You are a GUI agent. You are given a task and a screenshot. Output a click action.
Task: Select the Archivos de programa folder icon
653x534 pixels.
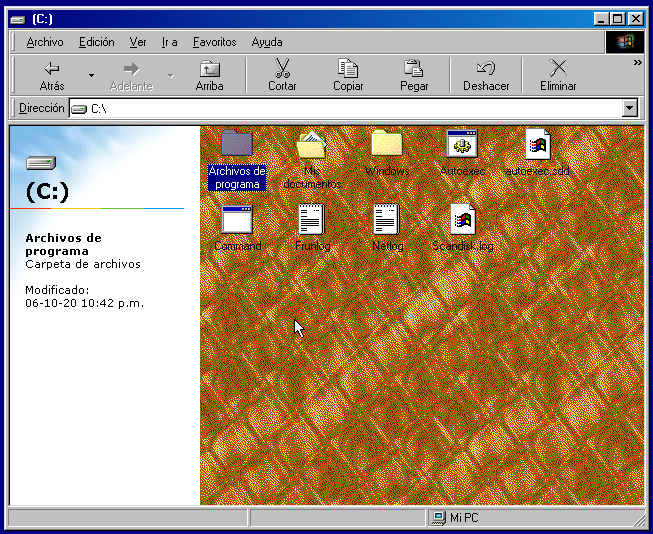(237, 143)
